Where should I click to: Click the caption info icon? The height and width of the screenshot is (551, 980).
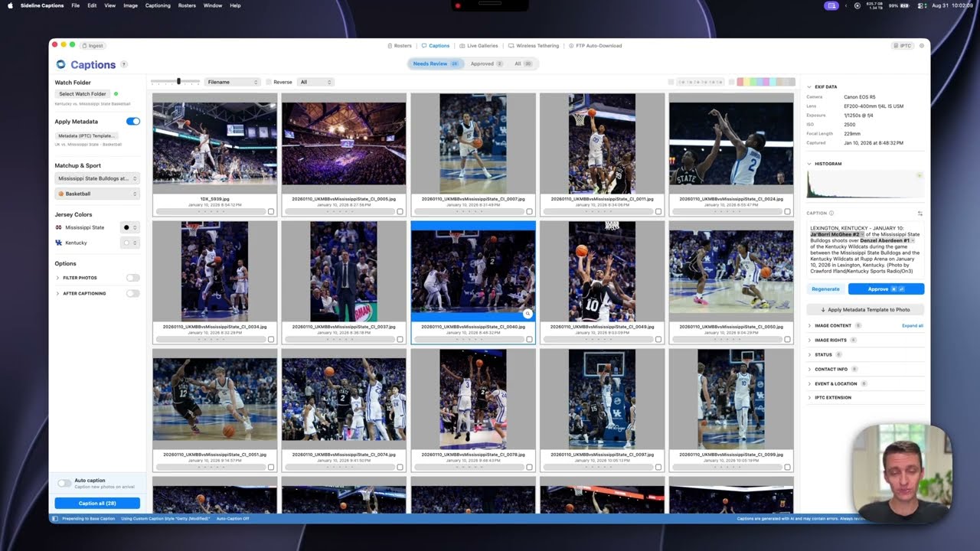[x=831, y=214]
